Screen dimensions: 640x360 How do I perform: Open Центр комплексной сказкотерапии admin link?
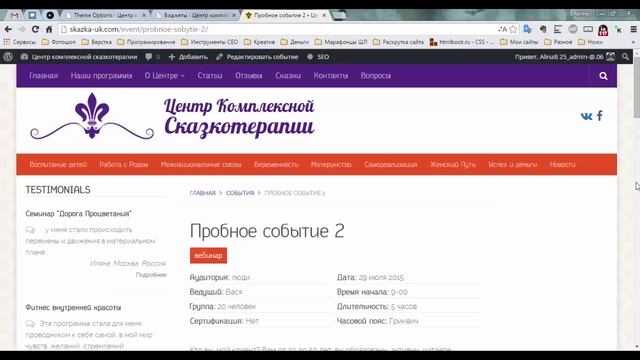point(79,57)
